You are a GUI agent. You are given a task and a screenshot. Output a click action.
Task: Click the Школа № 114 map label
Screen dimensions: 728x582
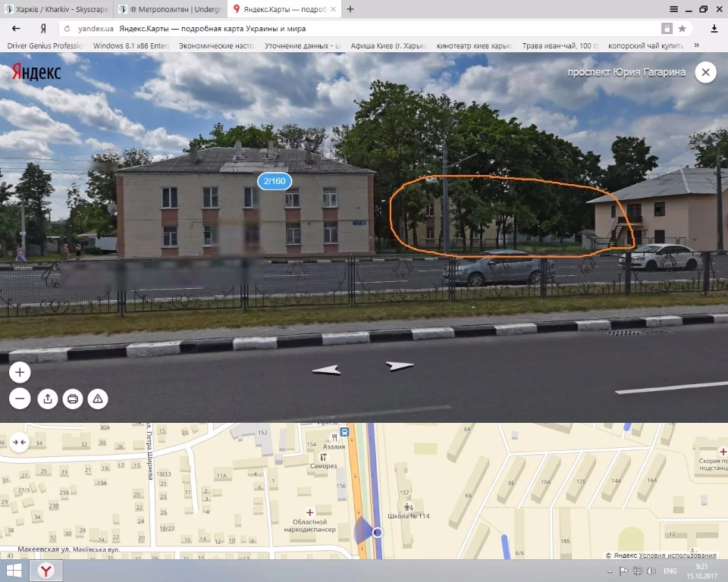[x=409, y=515]
